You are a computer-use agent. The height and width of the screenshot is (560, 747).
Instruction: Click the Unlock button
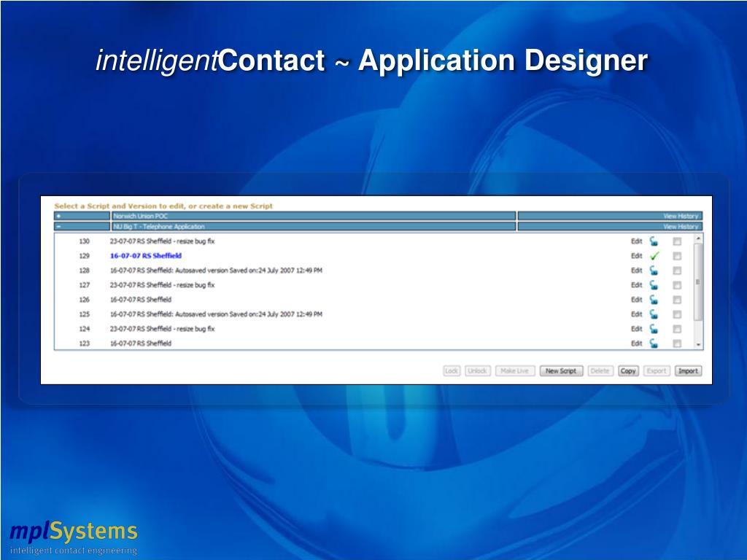[477, 371]
